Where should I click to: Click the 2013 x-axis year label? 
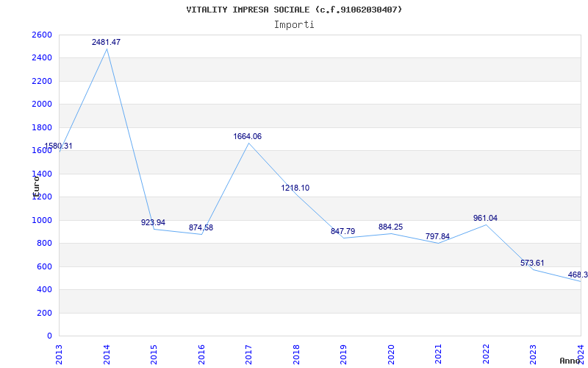pyautogui.click(x=60, y=355)
